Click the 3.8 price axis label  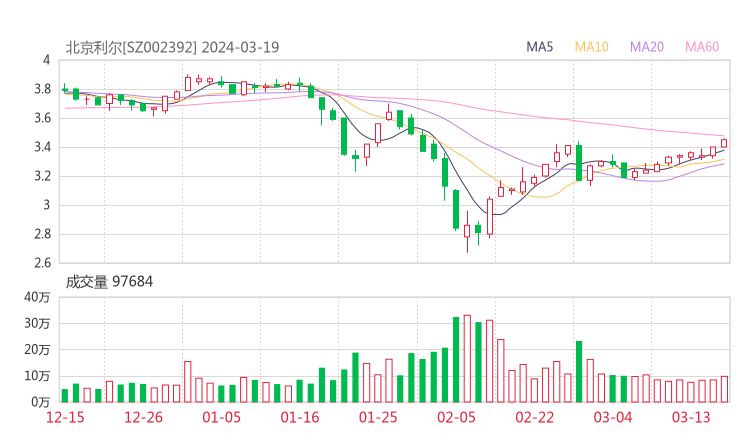[x=42, y=89]
